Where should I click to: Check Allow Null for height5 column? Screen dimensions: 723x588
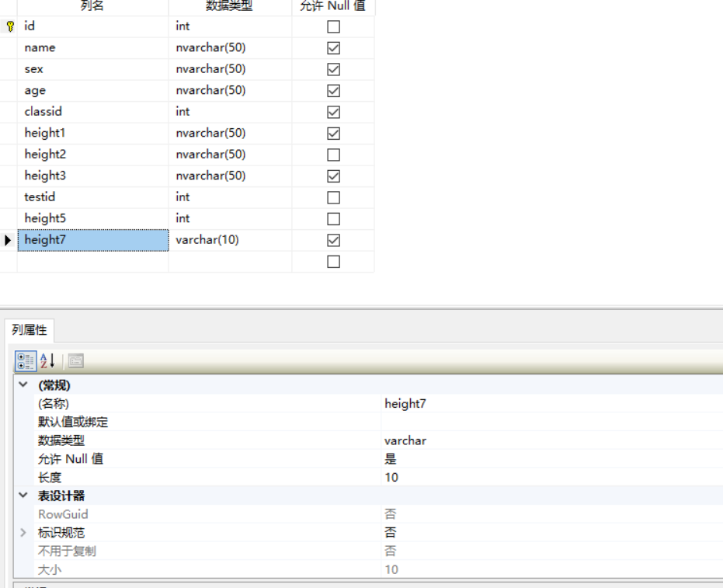333,218
